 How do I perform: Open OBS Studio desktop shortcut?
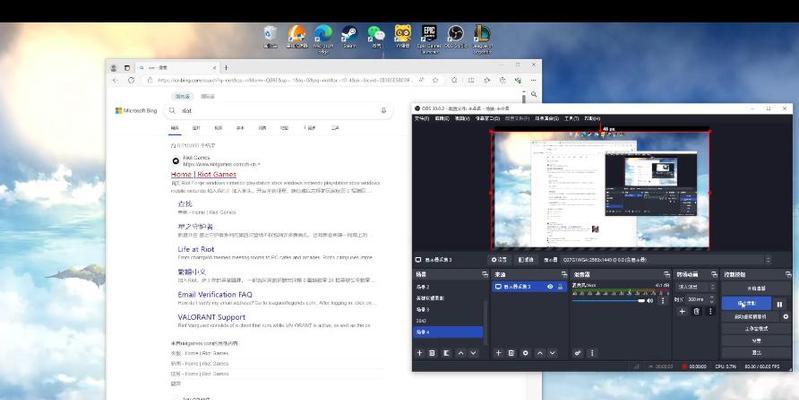click(455, 37)
